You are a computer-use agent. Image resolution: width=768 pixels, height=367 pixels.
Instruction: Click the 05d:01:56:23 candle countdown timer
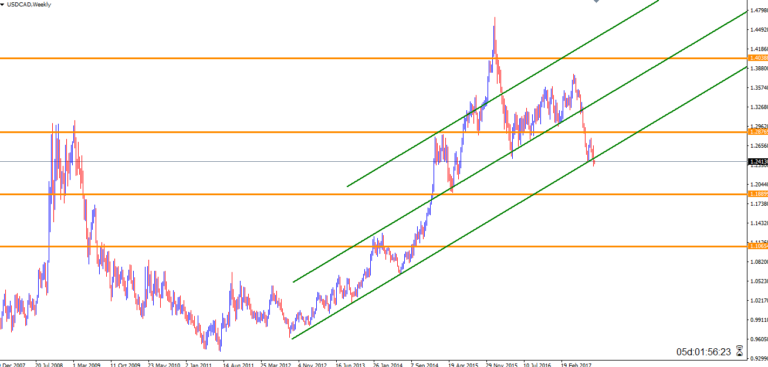[704, 352]
